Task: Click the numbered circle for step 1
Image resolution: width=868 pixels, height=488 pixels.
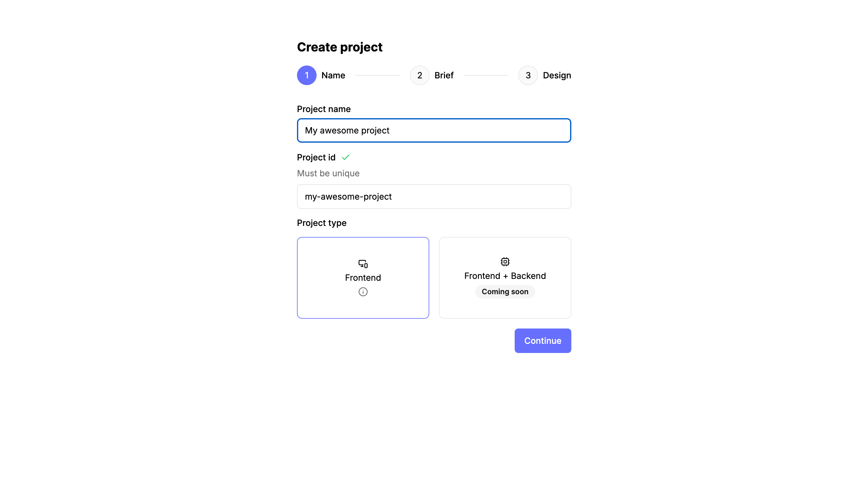Action: 306,75
